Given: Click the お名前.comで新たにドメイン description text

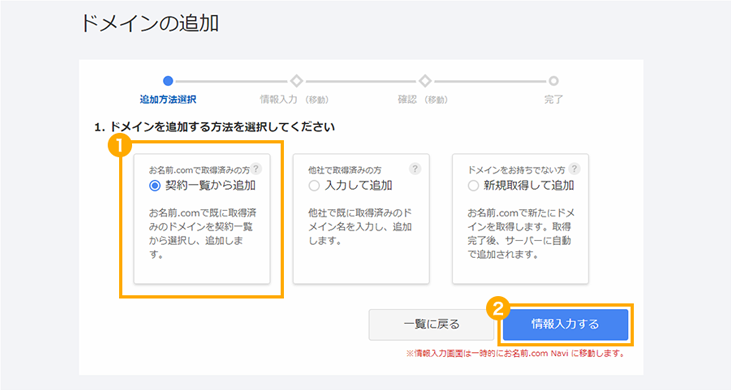Looking at the screenshot, I should tap(521, 234).
